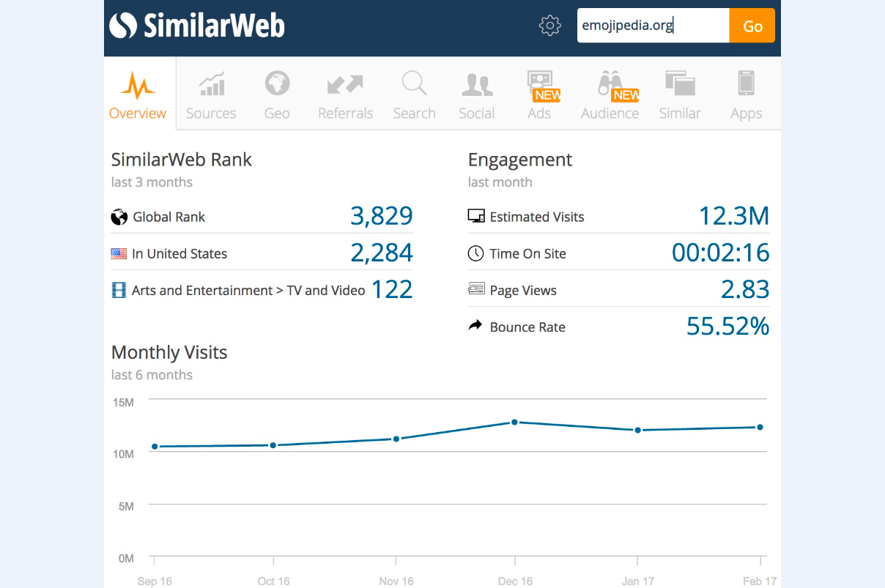Open the Referrals arrows tab
The height and width of the screenshot is (588, 885).
346,95
